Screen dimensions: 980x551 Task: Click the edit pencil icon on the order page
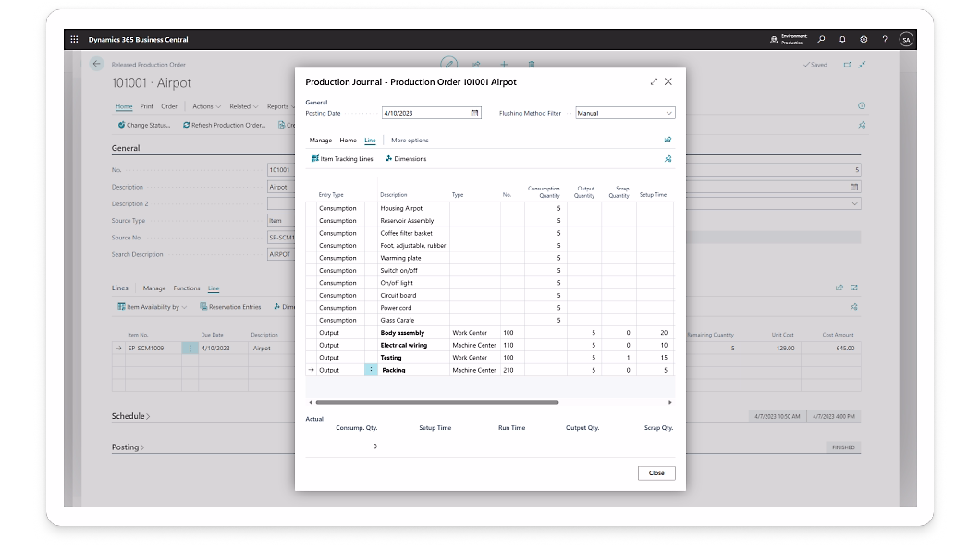pos(448,64)
